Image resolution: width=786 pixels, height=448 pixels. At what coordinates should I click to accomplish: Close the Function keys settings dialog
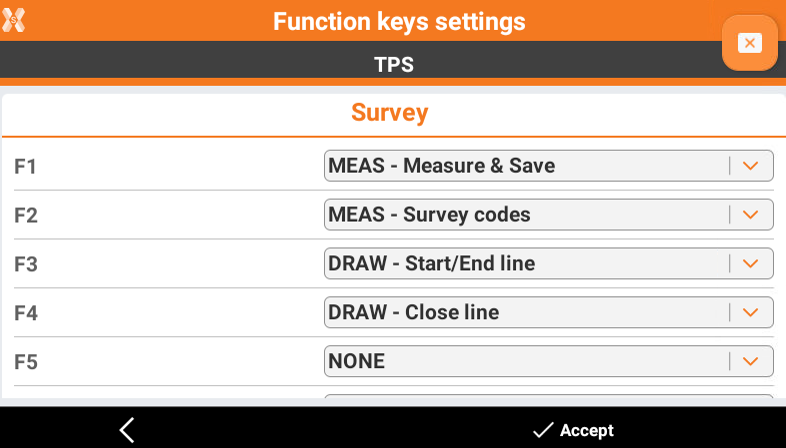(x=749, y=43)
